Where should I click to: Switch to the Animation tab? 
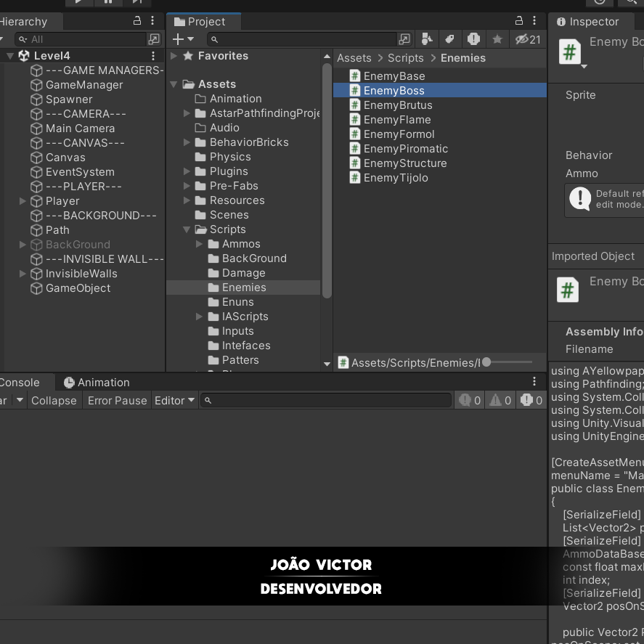click(97, 383)
